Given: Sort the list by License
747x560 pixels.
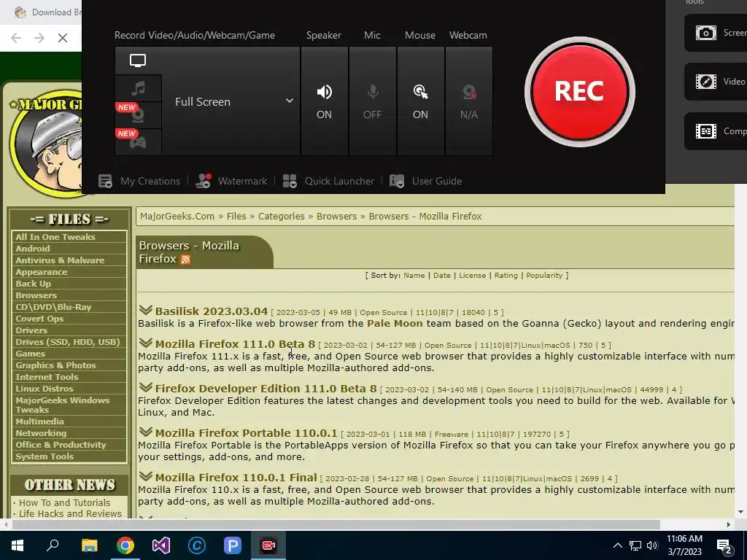Looking at the screenshot, I should (x=472, y=275).
